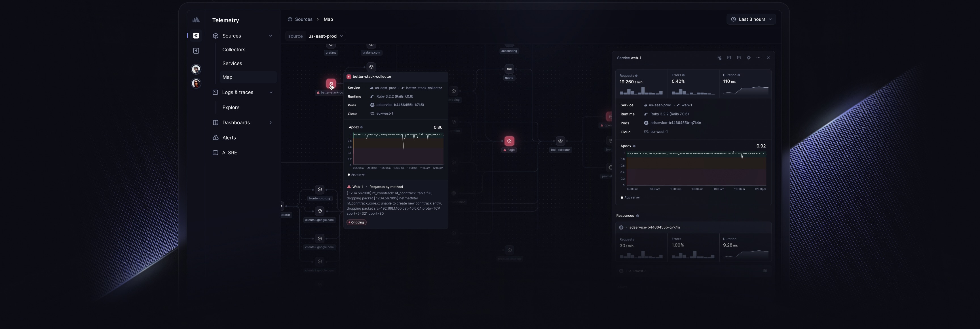Click the lightning bolt icon in left rail
980x329 pixels.
point(196,51)
